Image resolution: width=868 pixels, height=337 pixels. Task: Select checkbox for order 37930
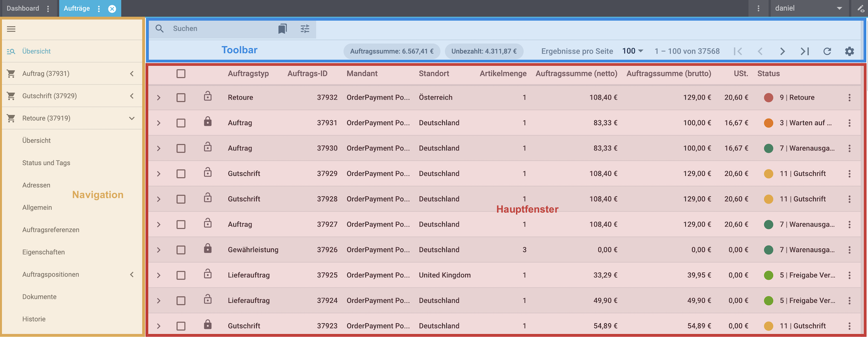181,148
